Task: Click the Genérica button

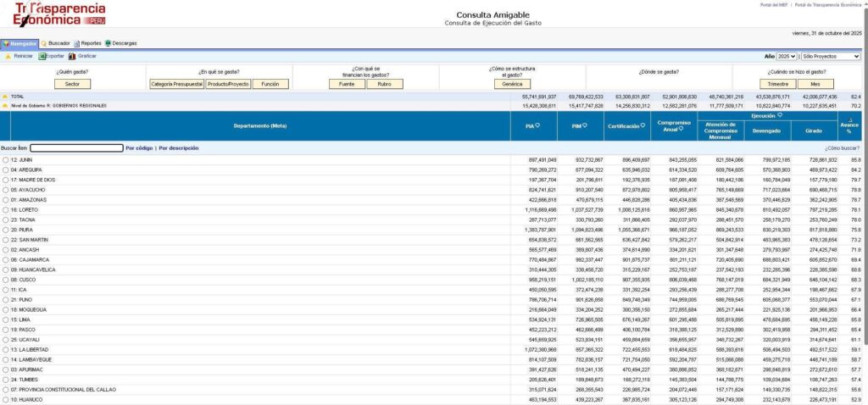Action: (x=513, y=84)
